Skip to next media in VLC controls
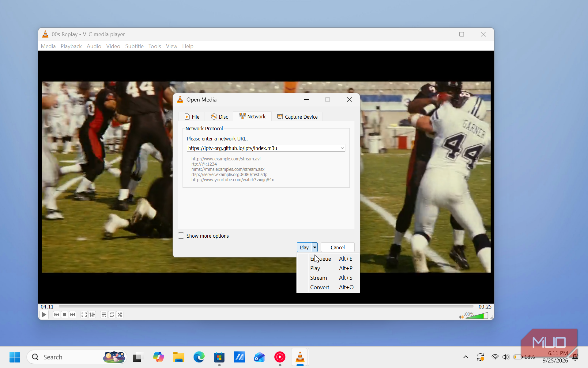 click(x=73, y=315)
